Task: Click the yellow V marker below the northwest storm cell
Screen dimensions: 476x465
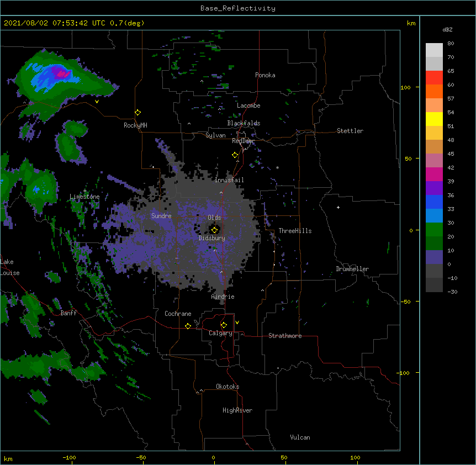Action: (97, 102)
